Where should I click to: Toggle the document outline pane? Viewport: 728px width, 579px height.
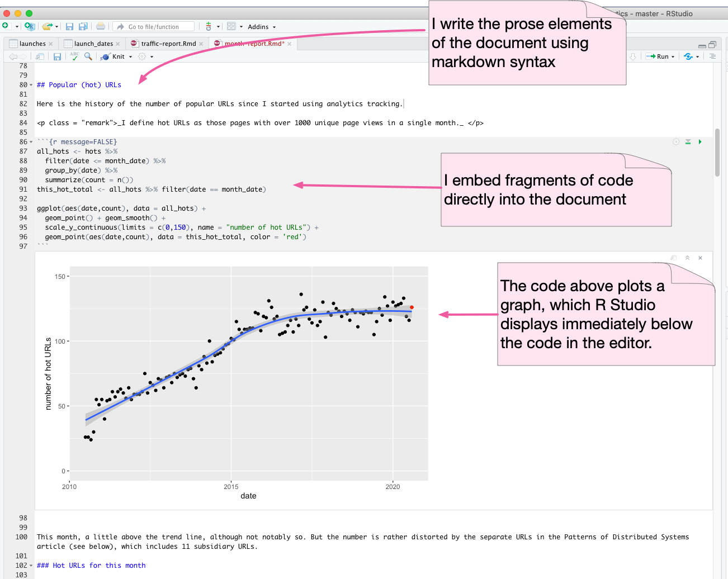click(712, 56)
